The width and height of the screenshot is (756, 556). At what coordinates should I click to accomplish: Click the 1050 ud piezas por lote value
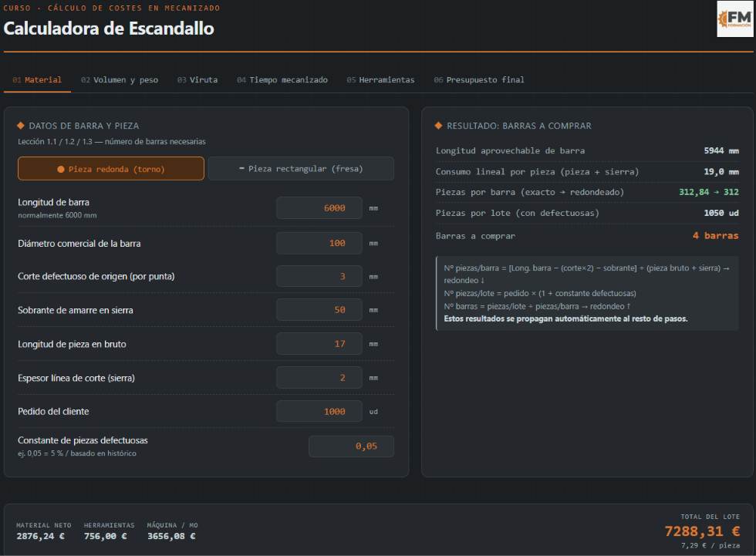pos(721,213)
